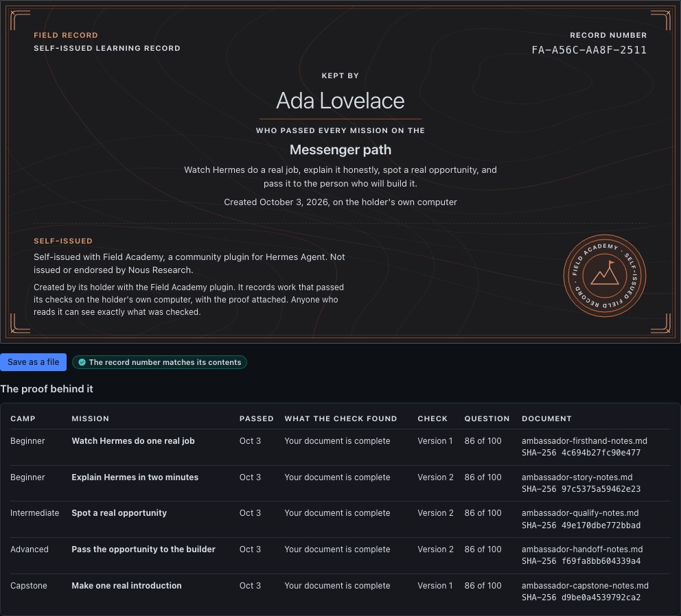This screenshot has width=681, height=616.
Task: Click the Messenger path heading
Action: click(x=340, y=150)
